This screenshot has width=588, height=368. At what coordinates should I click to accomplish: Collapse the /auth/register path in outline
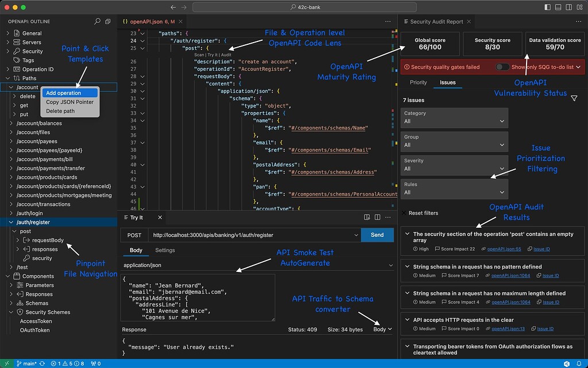11,223
